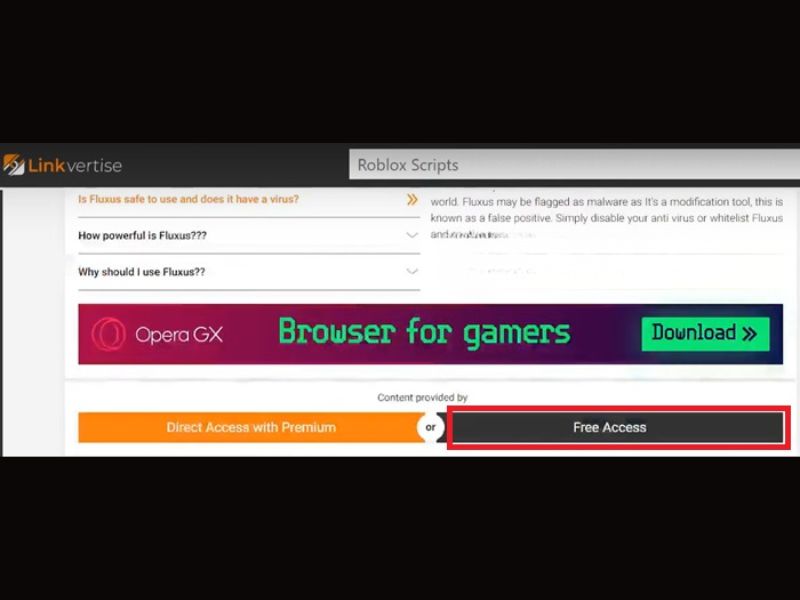
Task: Click the green Download button
Action: tap(705, 334)
